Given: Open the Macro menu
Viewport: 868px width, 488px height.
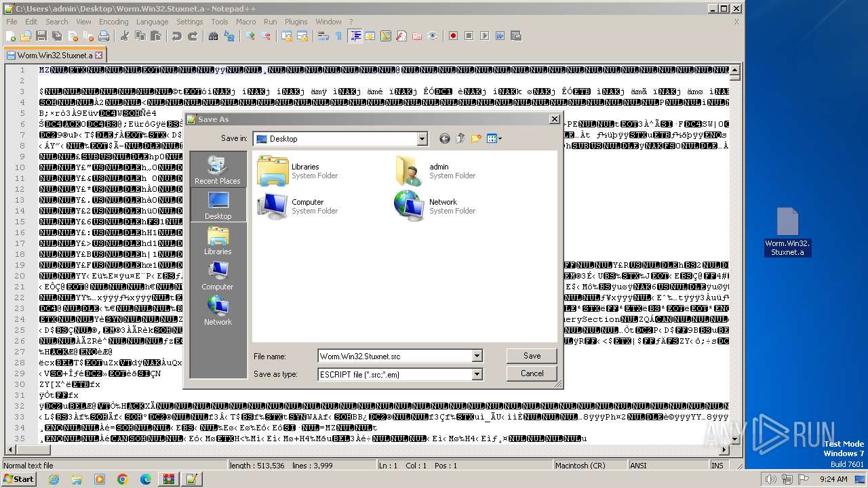Looking at the screenshot, I should [x=245, y=22].
